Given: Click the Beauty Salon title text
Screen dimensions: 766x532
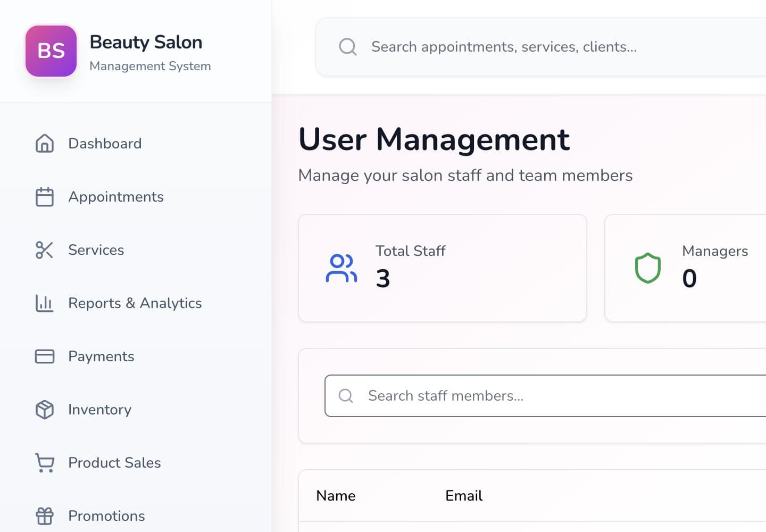Looking at the screenshot, I should pyautogui.click(x=146, y=42).
